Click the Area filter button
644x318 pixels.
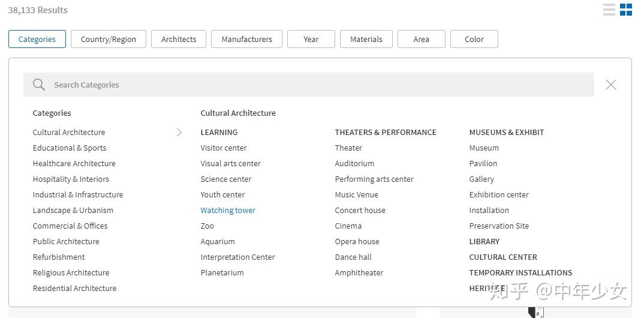point(421,39)
